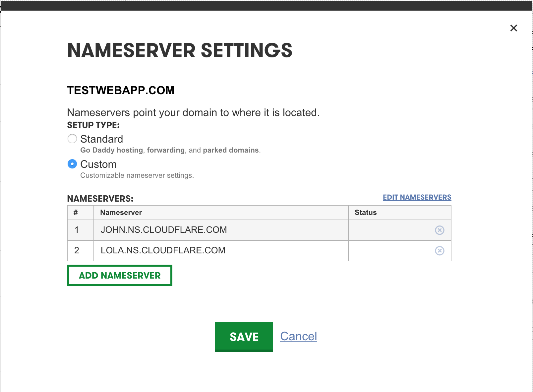Click the parked domains text

pyautogui.click(x=231, y=150)
